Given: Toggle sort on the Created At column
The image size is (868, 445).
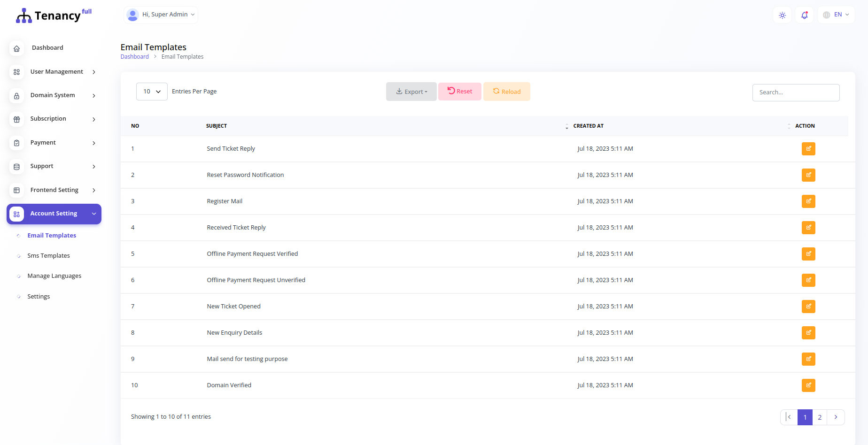Looking at the screenshot, I should pos(567,126).
